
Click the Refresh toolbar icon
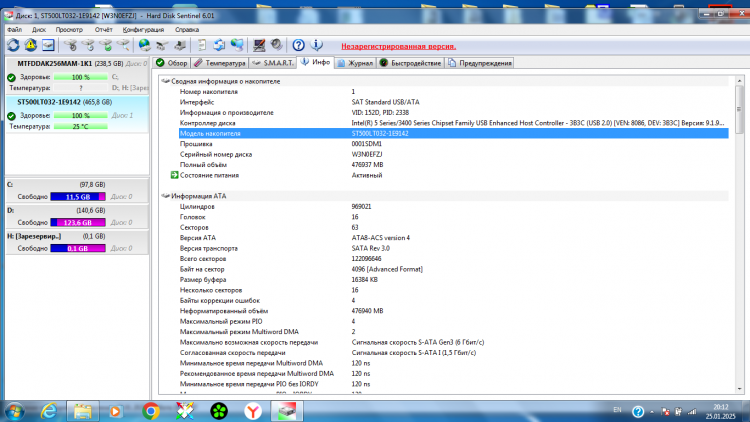coord(13,45)
